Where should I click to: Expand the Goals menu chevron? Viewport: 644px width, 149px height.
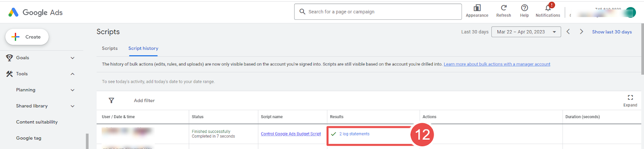tap(72, 58)
